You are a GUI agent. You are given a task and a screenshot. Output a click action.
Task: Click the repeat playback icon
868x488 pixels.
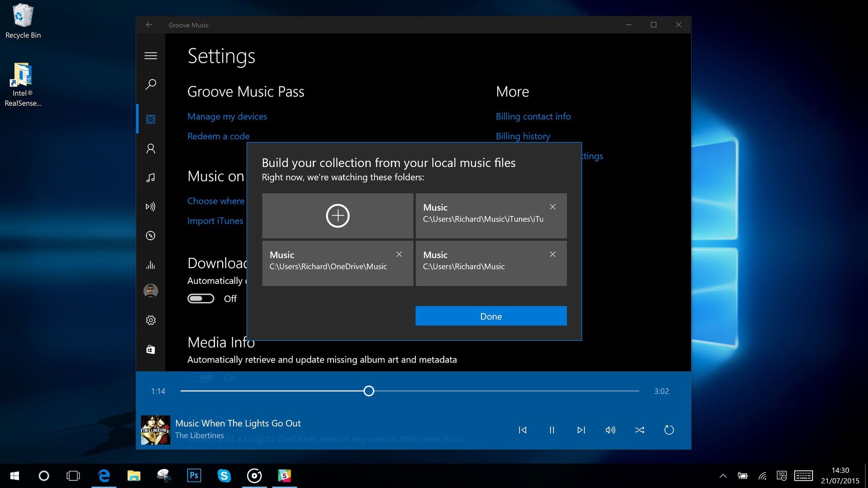point(670,430)
